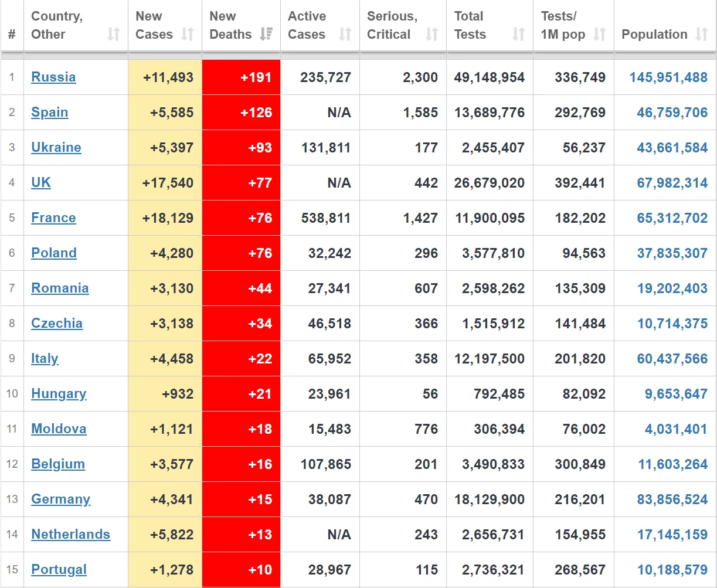Image resolution: width=717 pixels, height=588 pixels.
Task: Open the Spain country link
Action: click(50, 112)
